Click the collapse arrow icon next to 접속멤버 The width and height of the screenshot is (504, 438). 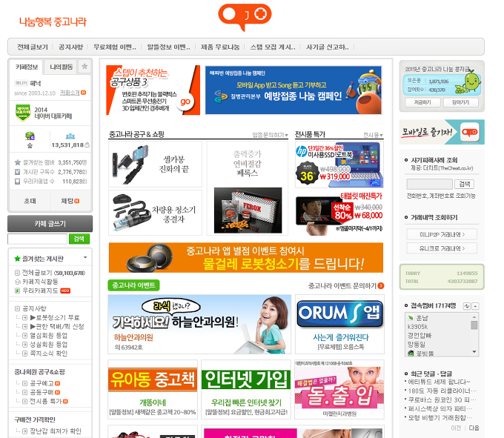point(475,306)
